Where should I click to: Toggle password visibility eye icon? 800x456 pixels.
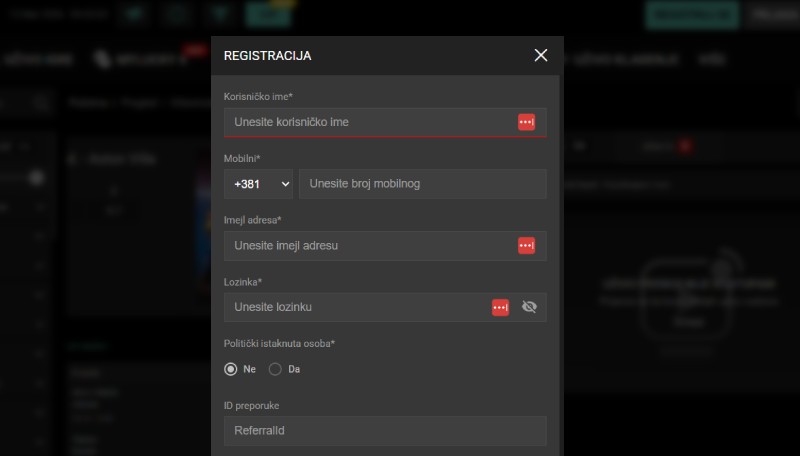(530, 307)
